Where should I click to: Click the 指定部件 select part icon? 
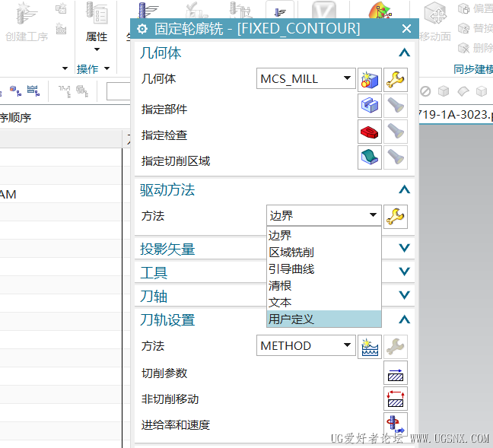pos(370,106)
